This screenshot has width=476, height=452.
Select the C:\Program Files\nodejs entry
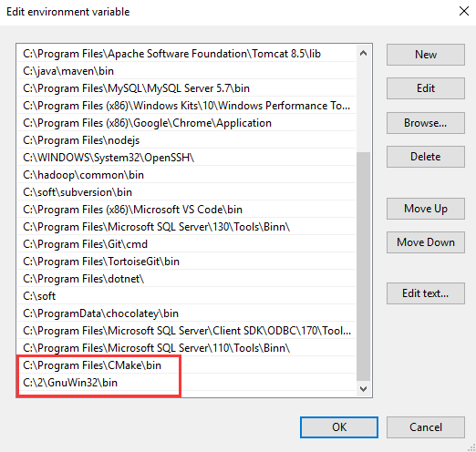pos(186,140)
